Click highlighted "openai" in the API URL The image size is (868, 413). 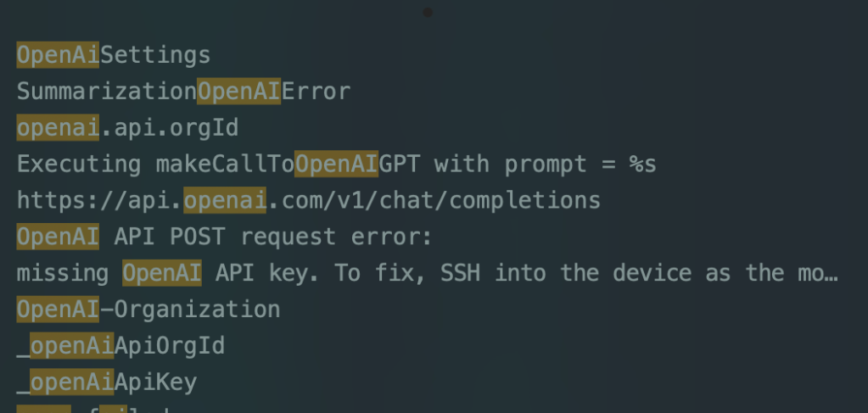point(225,201)
